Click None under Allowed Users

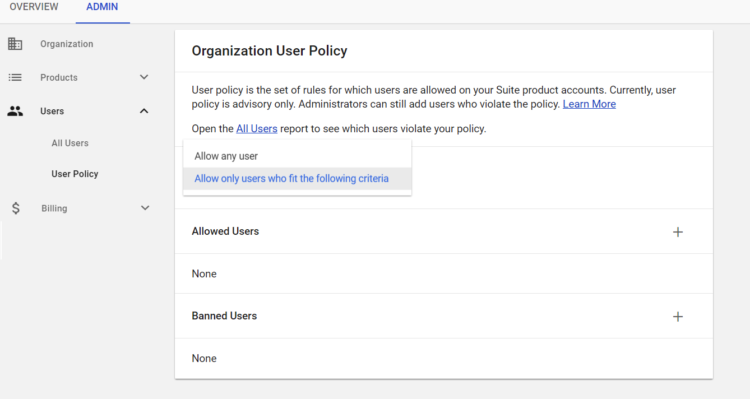pos(204,274)
